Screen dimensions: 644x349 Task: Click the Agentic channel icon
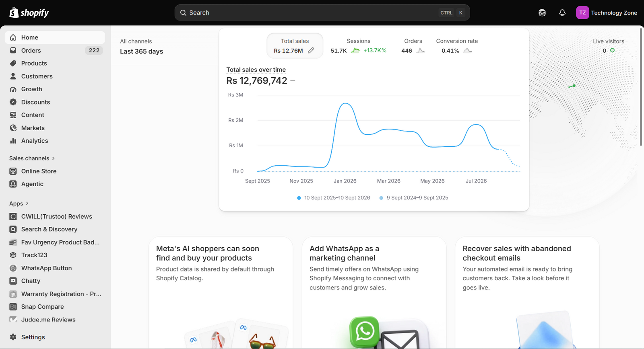pyautogui.click(x=13, y=184)
